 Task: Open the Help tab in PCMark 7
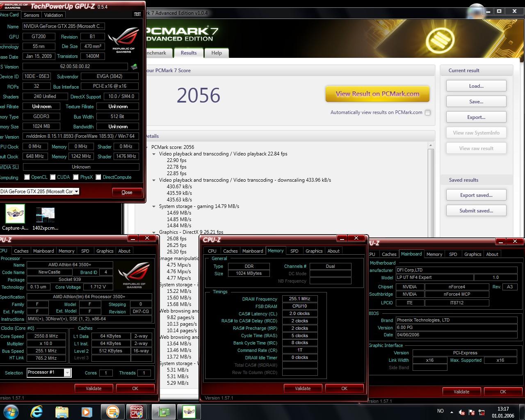point(217,53)
